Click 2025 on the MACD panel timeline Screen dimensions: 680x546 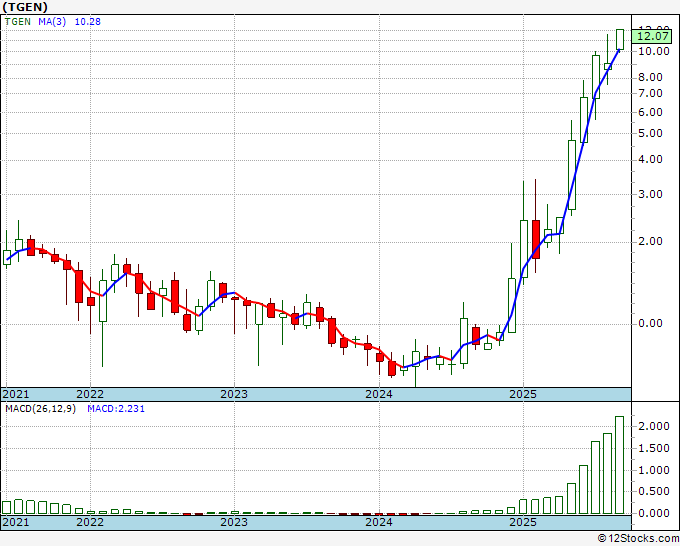click(523, 522)
